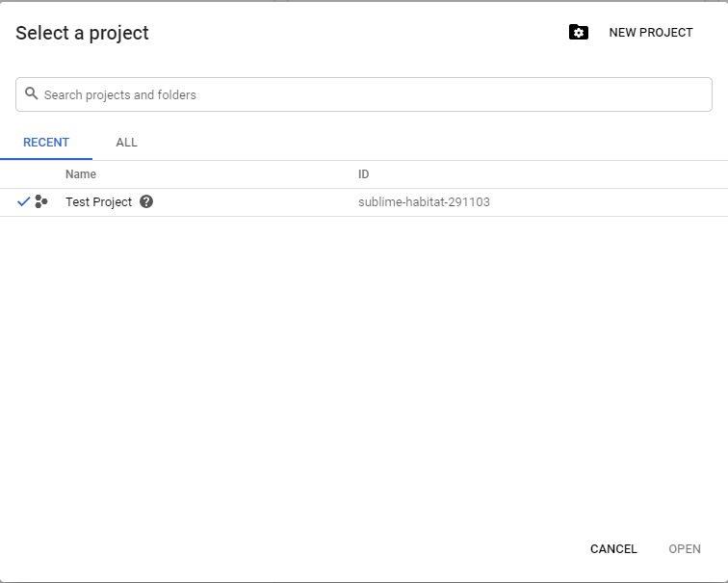Click the dimmed backdrop strip below the dialog
The height and width of the screenshot is (583, 728).
tap(364, 581)
